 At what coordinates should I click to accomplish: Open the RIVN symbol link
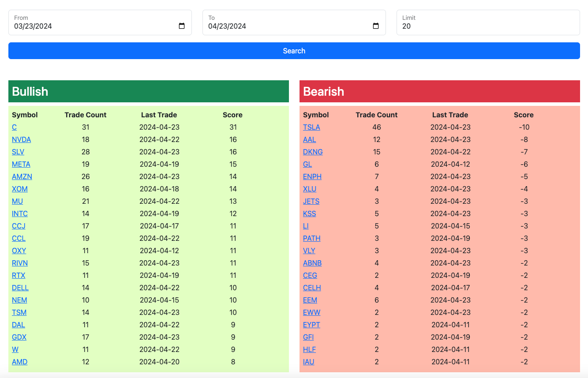[20, 263]
